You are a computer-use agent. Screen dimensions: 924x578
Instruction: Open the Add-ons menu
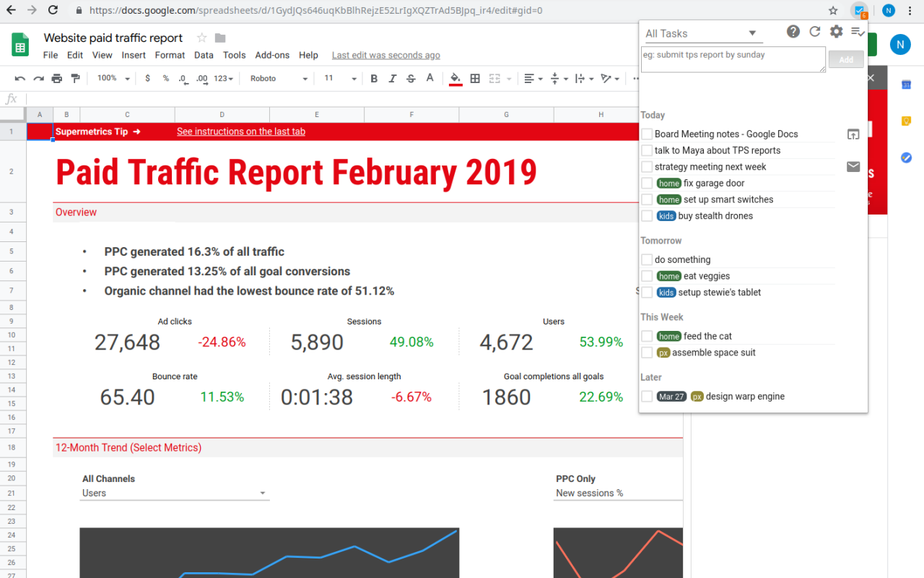272,55
